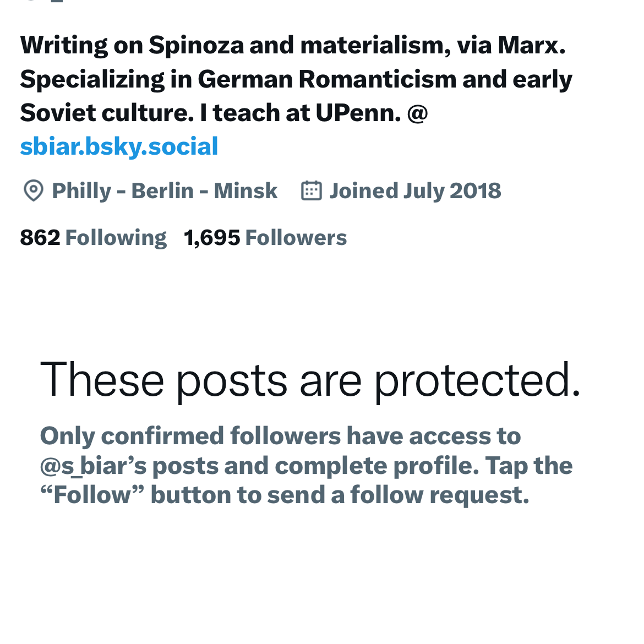Click "Soviet culture" in the bio
Viewport: 644px width, 644px height.
click(x=107, y=113)
